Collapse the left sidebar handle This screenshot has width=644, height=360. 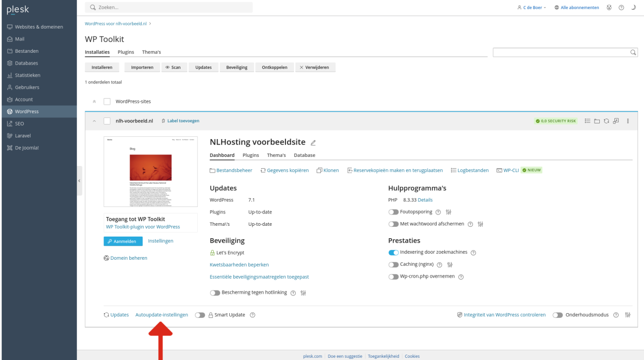[79, 181]
